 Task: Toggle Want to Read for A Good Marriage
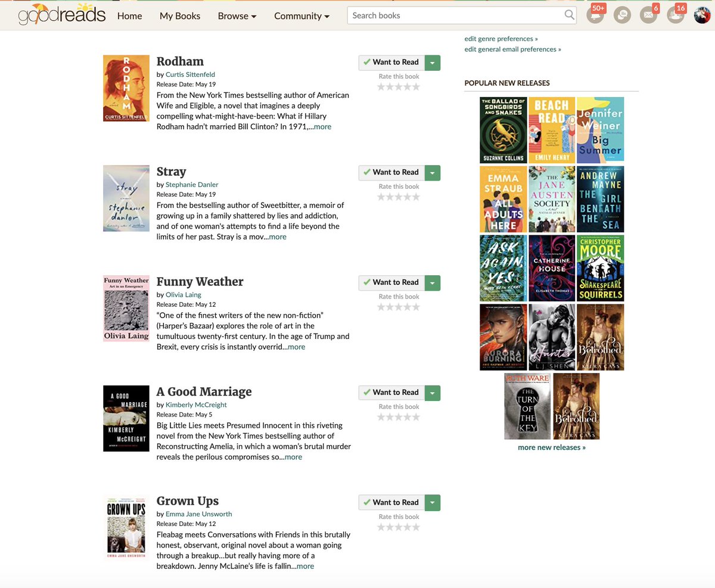(391, 392)
